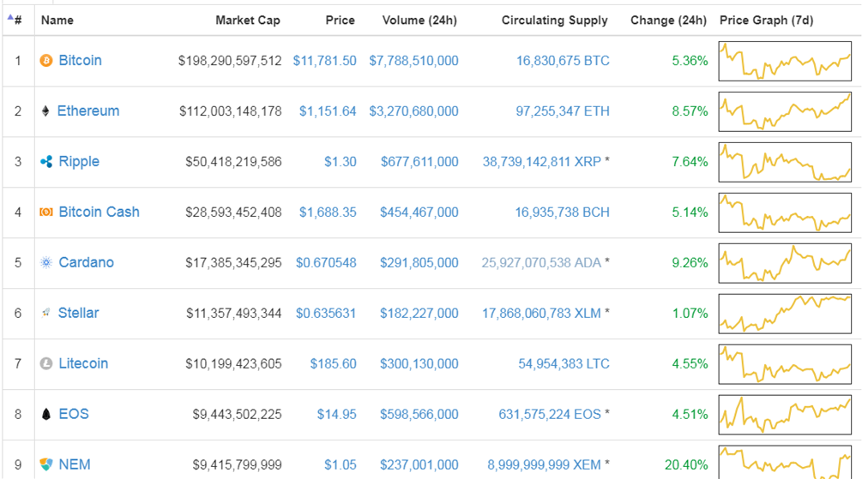Click Litecoin price $185.60
Image resolution: width=868 pixels, height=479 pixels.
pyautogui.click(x=334, y=364)
